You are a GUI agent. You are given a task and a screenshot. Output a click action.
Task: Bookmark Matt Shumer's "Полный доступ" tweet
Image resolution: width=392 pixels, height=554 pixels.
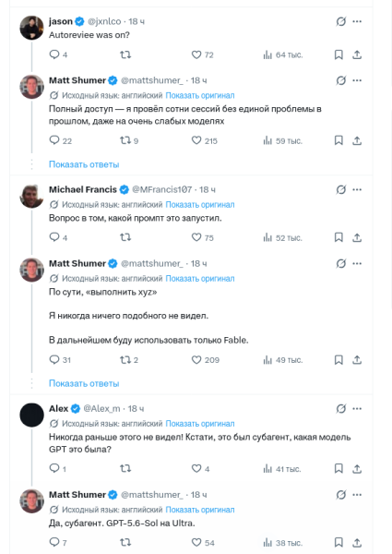click(x=339, y=140)
